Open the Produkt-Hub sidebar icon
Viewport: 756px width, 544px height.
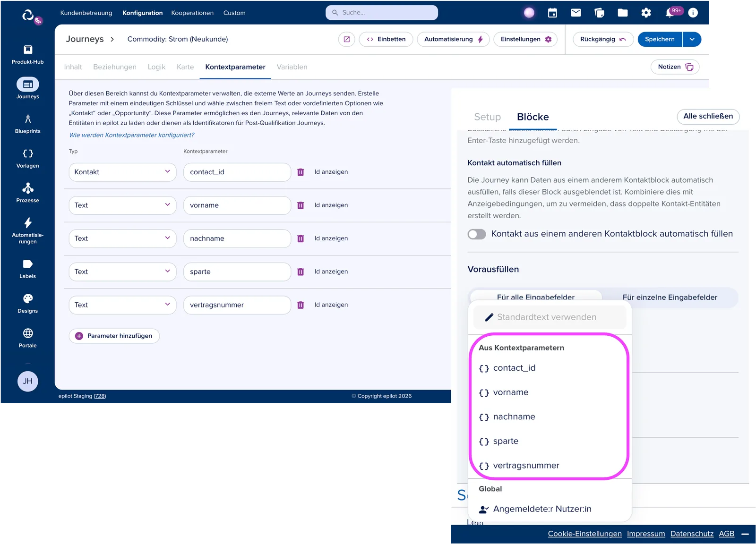pos(28,54)
